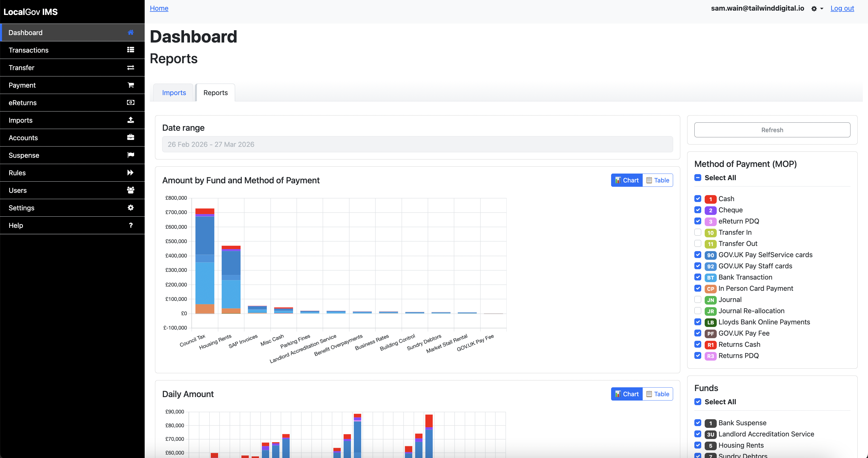
Task: Switch Daily Amount view to Table
Action: pos(657,394)
